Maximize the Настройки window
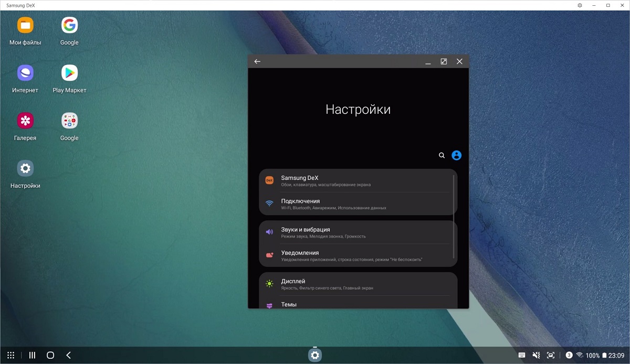 click(444, 61)
